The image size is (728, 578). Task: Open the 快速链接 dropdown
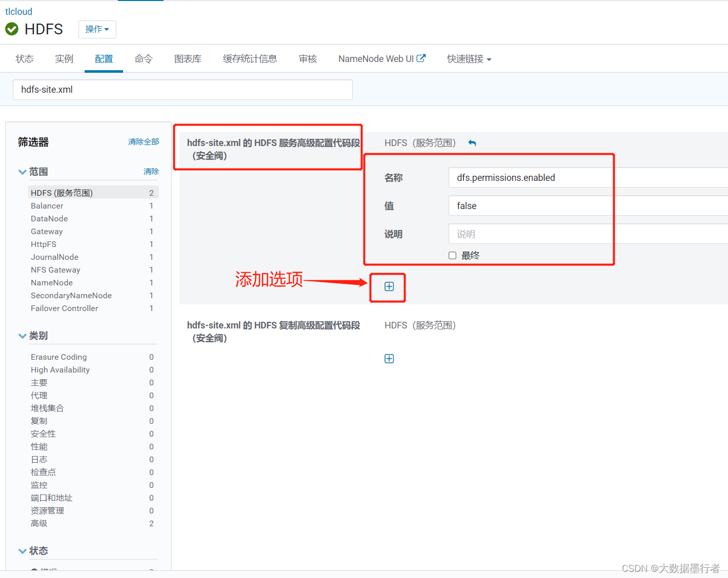pyautogui.click(x=469, y=58)
